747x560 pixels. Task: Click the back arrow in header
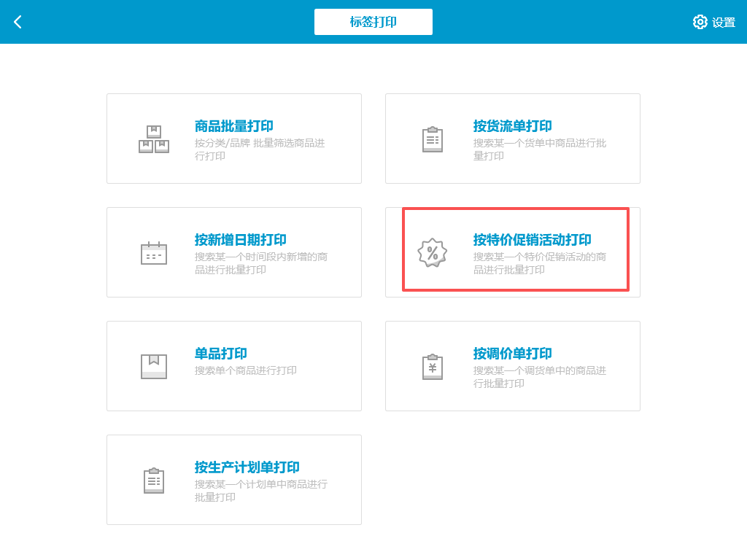[18, 22]
